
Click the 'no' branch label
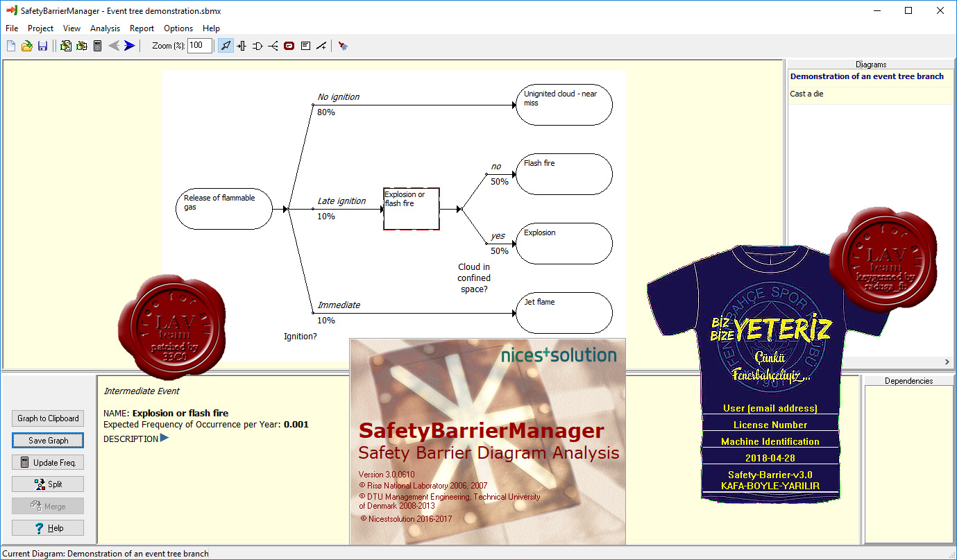pos(496,167)
